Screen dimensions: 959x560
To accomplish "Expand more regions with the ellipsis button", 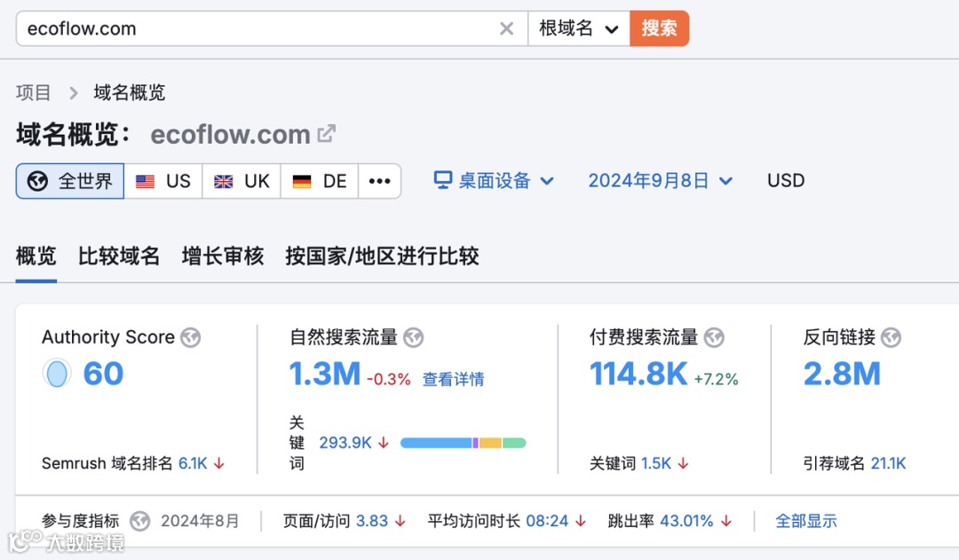I will coord(379,180).
